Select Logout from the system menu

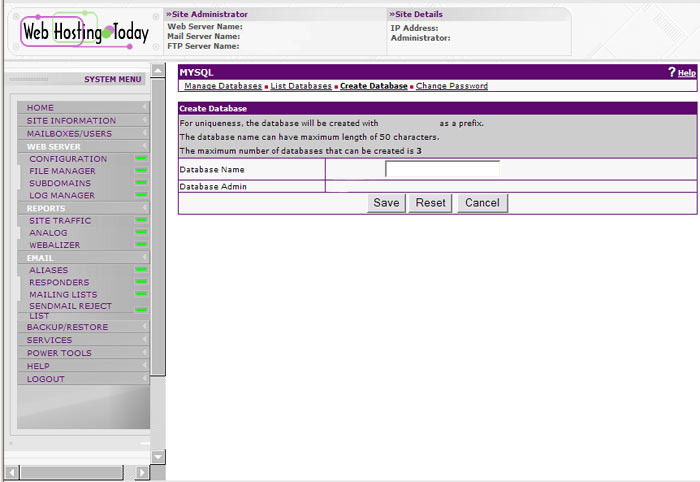46,379
